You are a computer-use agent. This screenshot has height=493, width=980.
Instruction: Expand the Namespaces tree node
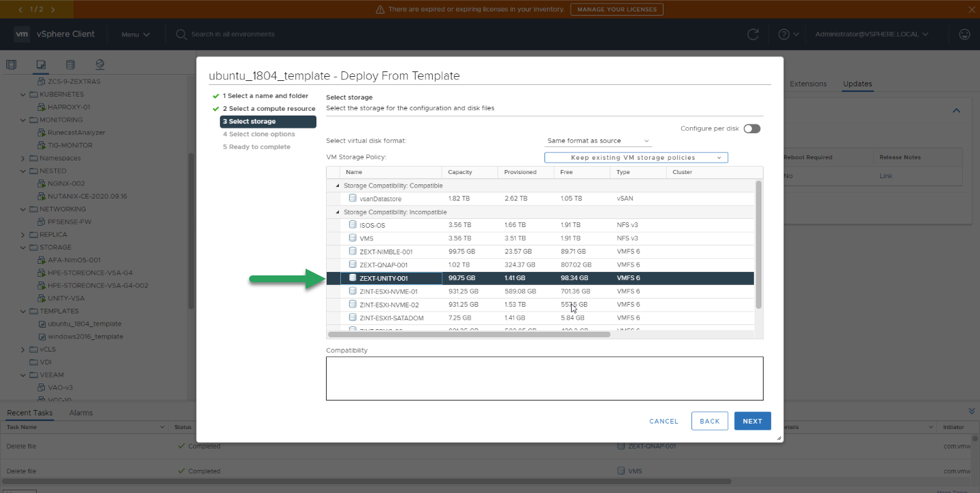pos(24,158)
